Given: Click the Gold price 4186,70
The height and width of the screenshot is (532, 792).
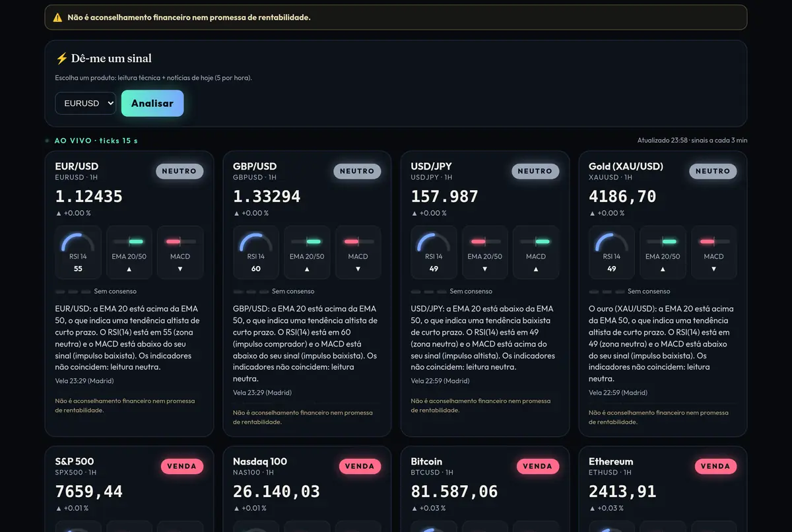Looking at the screenshot, I should click(622, 197).
